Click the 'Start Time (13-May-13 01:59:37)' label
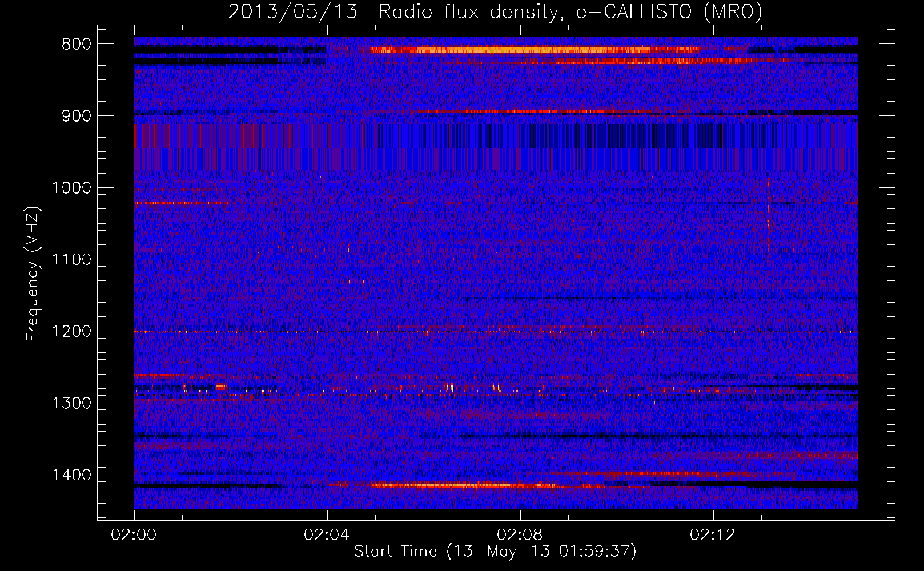Image resolution: width=924 pixels, height=571 pixels. tap(495, 552)
